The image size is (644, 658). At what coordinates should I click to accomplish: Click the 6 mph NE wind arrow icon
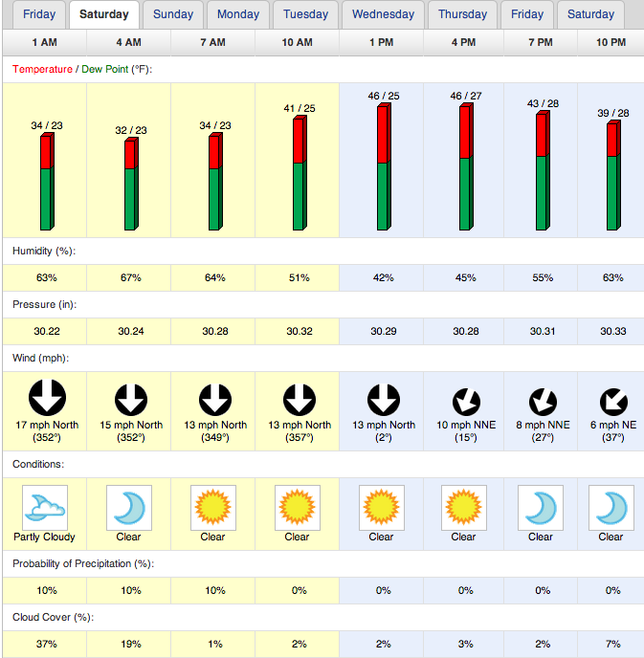(613, 402)
